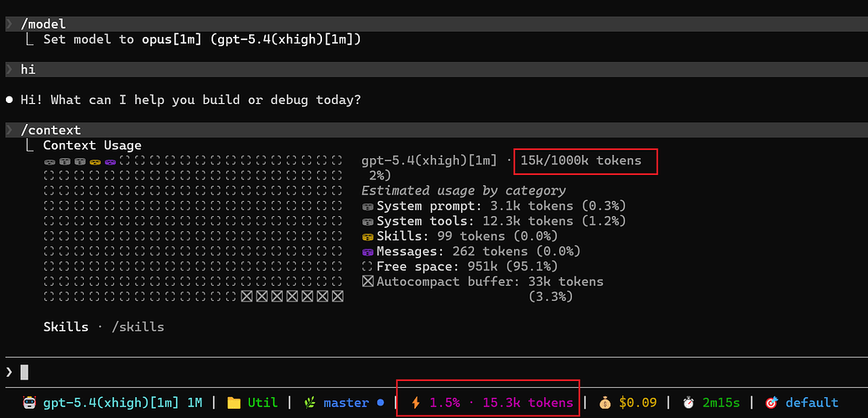Click the 'Context Usage' heading
Viewport: 868px width, 418px height.
(92, 146)
